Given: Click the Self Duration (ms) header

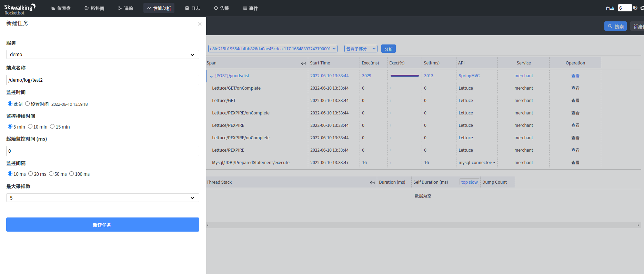Looking at the screenshot, I should 431,182.
